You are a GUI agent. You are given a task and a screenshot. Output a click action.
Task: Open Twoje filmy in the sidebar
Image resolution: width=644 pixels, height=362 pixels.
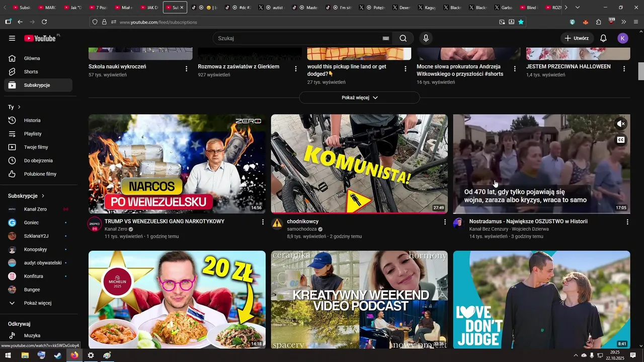click(38, 147)
